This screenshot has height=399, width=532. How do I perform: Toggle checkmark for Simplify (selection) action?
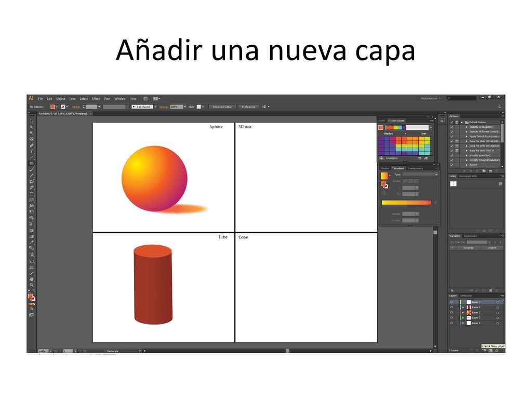coord(451,155)
